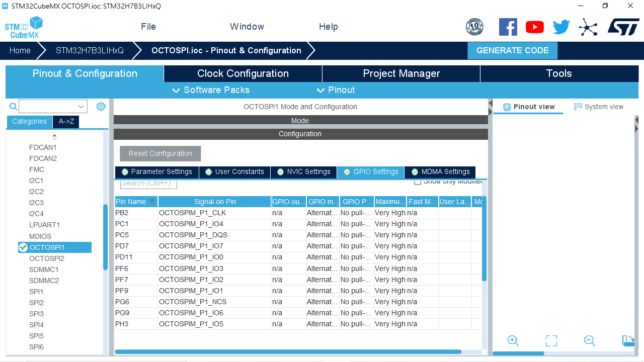Click the ST logo icon
This screenshot has height=362, width=644.
pos(623,27)
